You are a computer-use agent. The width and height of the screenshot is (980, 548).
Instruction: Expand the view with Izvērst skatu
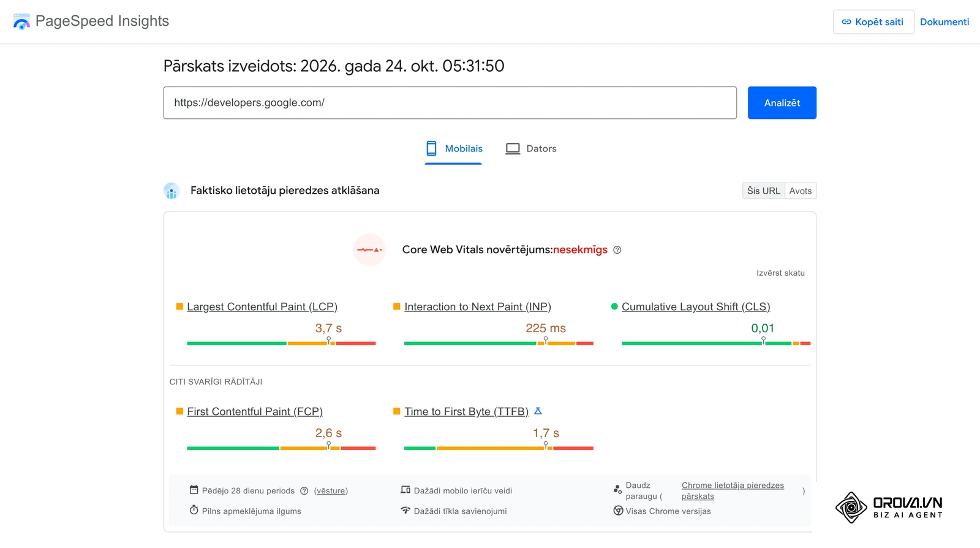[x=780, y=273]
